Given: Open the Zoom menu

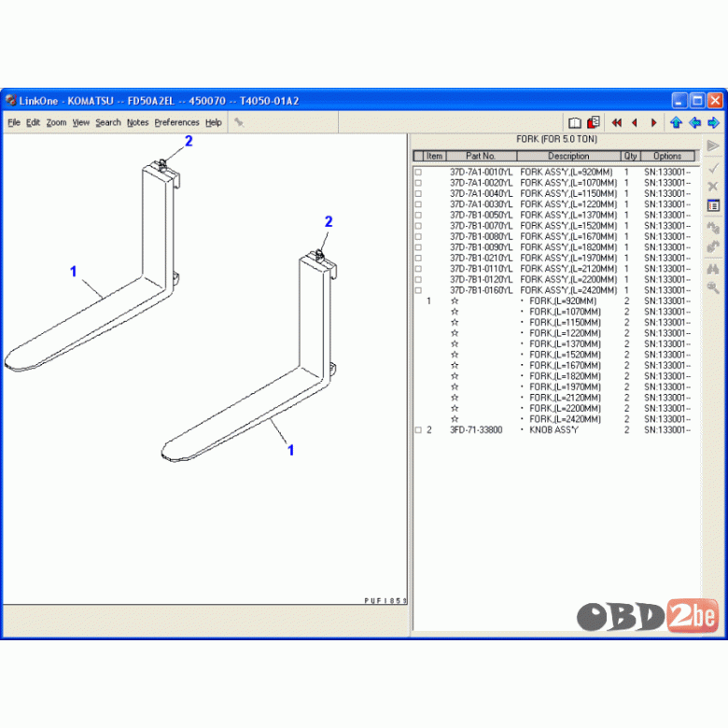Looking at the screenshot, I should [x=56, y=122].
